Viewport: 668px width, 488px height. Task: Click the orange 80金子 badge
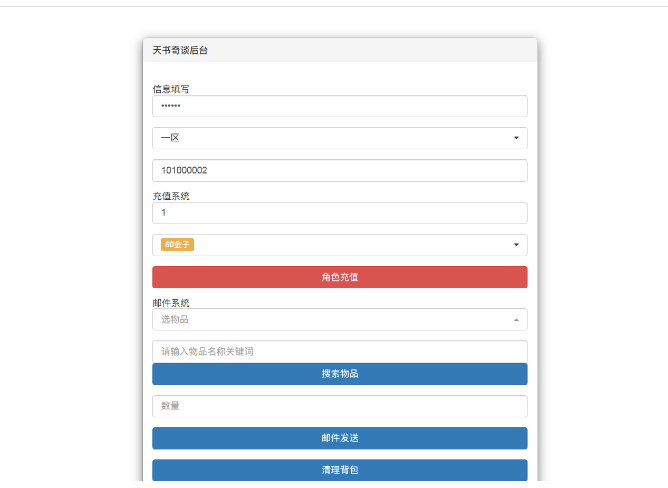pos(177,245)
